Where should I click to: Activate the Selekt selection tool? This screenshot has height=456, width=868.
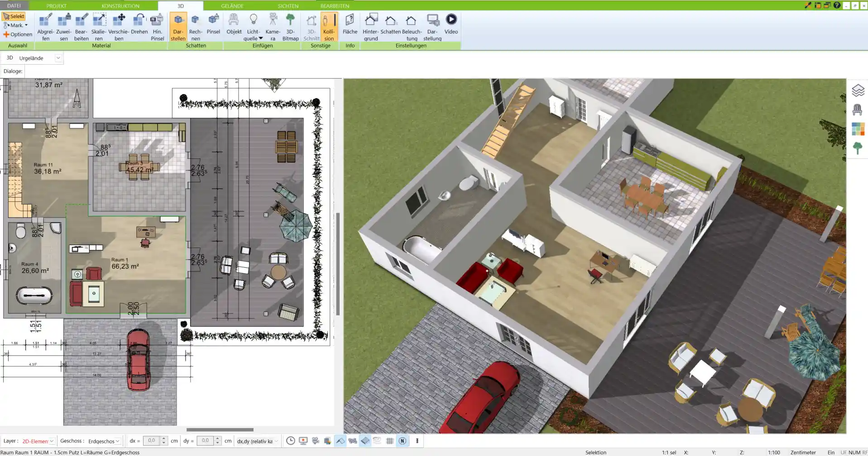coord(14,16)
